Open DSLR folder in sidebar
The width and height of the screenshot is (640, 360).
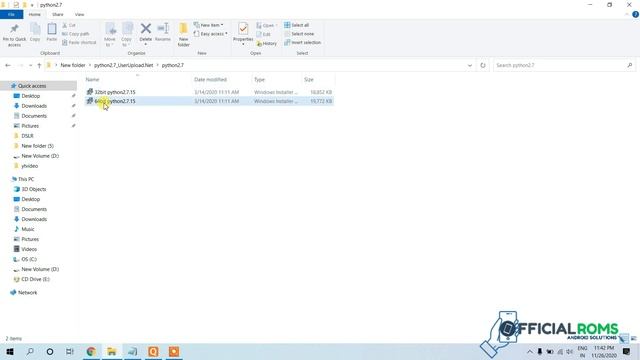[x=27, y=136]
